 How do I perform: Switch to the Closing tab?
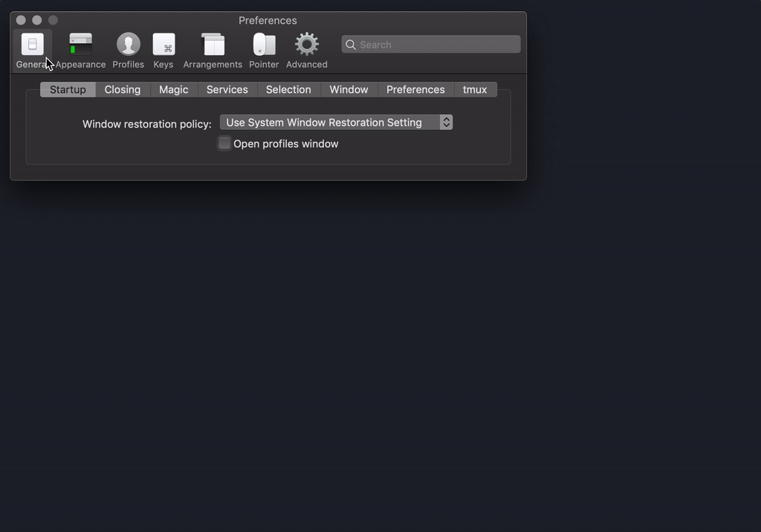pos(122,89)
